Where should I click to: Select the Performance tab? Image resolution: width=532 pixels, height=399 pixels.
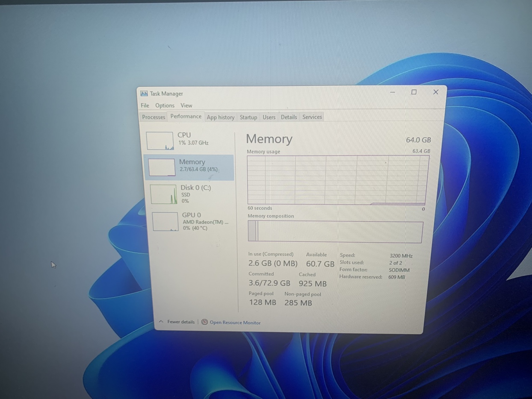(186, 117)
